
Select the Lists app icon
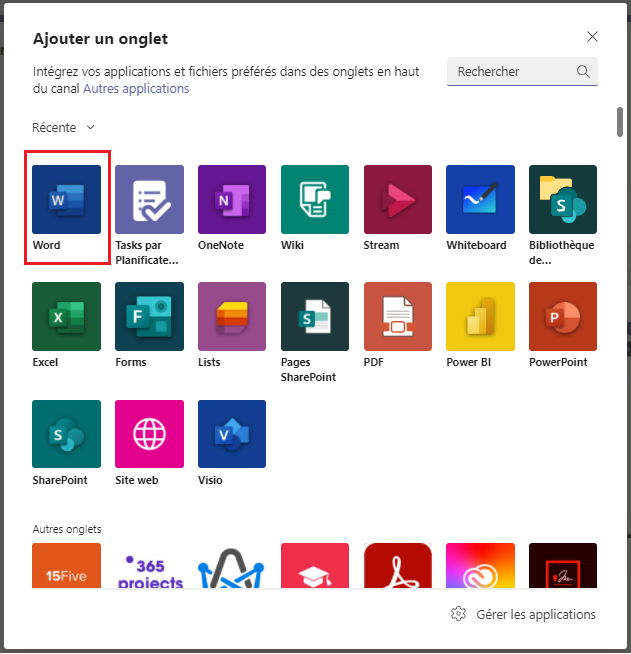232,316
